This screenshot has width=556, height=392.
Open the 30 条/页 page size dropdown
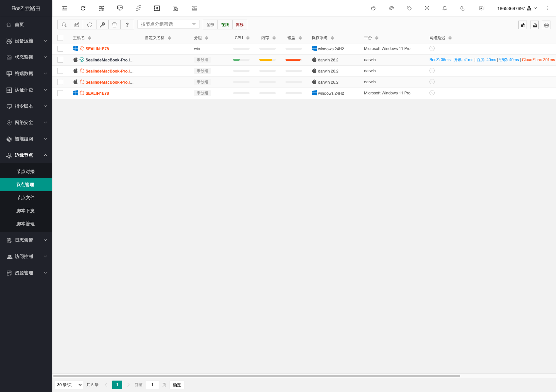point(69,385)
